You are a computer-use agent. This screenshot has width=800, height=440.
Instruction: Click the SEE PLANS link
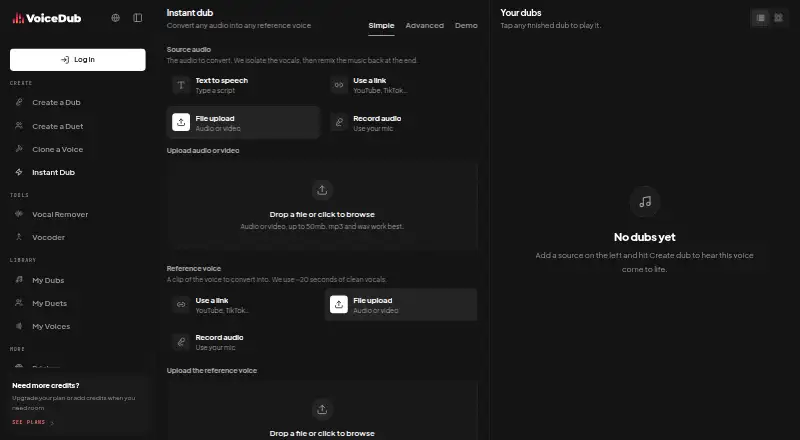coord(33,423)
